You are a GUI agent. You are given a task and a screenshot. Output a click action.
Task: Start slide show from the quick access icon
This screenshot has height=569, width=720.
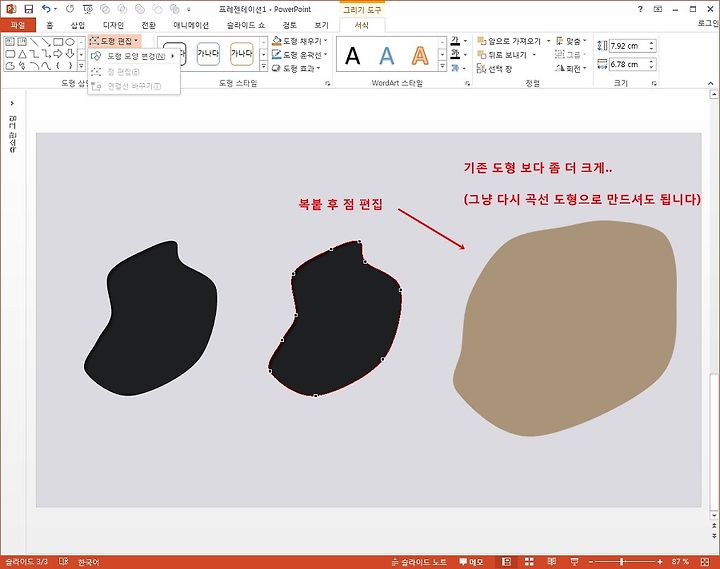click(x=88, y=9)
